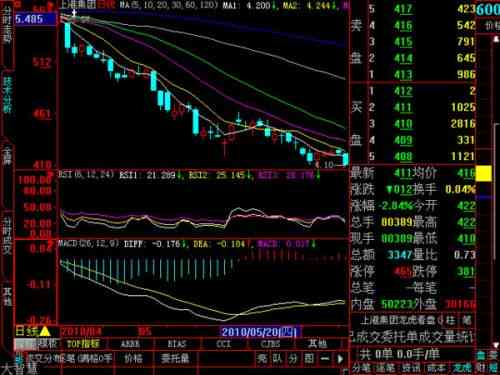Viewport: 500px width, 375px height.
Task: Open the 龙虎 tab in right panel
Action: pyautogui.click(x=462, y=368)
